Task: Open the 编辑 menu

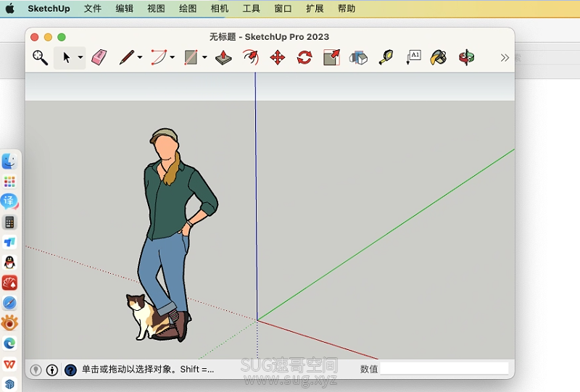Action: 124,9
